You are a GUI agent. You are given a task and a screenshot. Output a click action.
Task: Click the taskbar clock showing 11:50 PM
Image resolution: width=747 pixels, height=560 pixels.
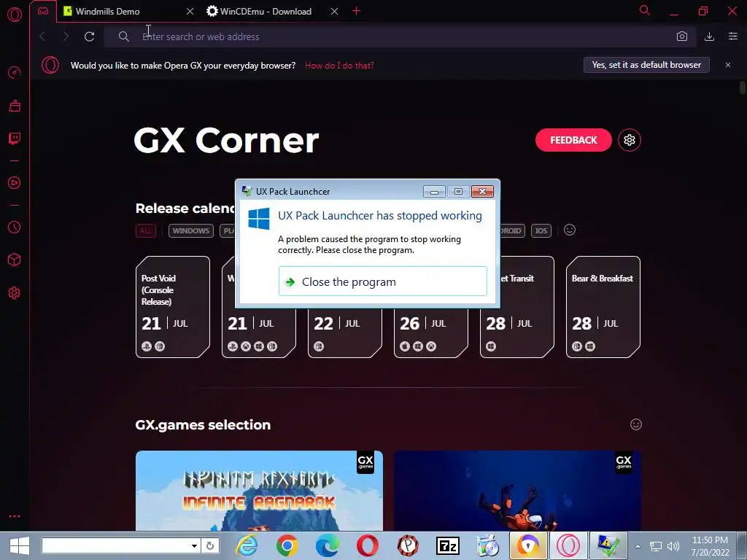coord(711,546)
